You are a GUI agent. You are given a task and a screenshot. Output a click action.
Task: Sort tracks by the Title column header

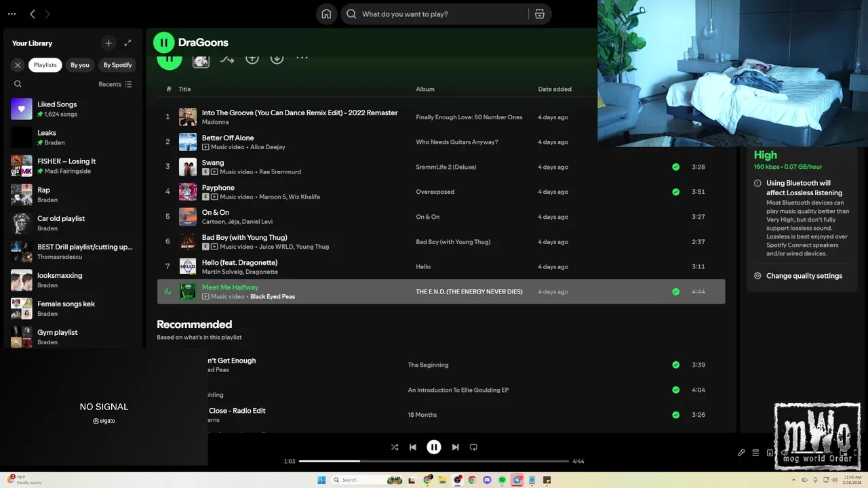(184, 89)
